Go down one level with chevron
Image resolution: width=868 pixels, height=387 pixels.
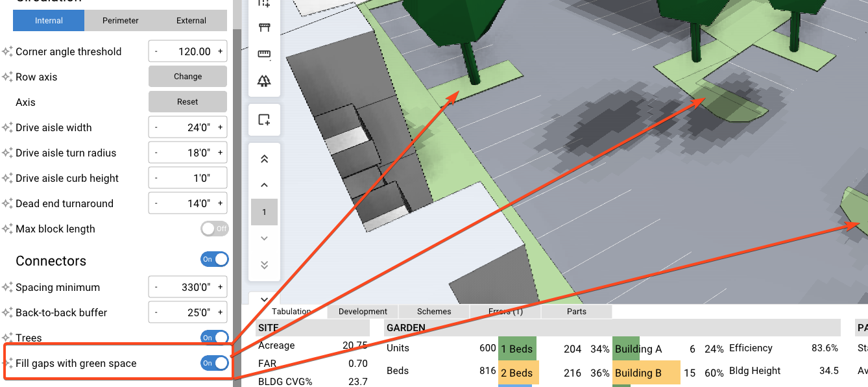point(264,238)
